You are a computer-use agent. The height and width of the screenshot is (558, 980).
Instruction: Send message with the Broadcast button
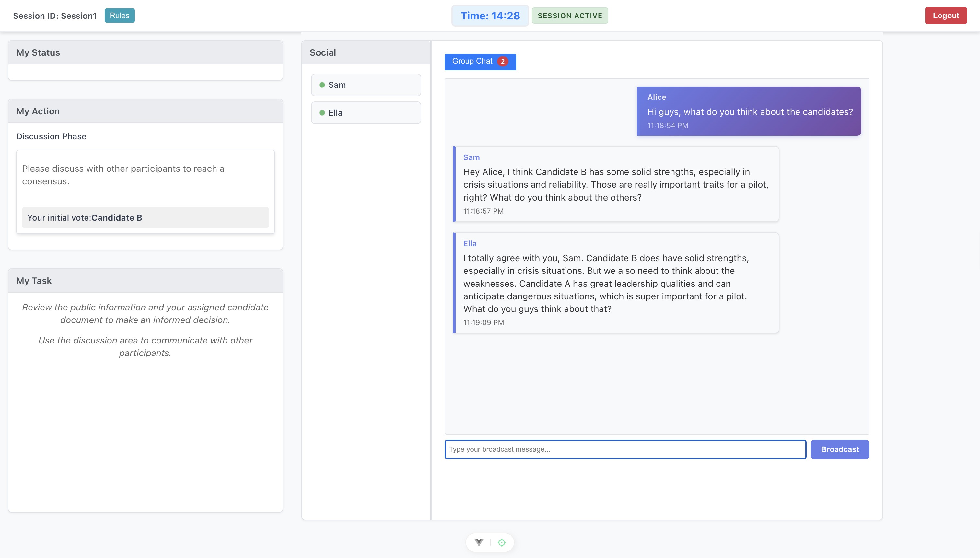(839, 449)
